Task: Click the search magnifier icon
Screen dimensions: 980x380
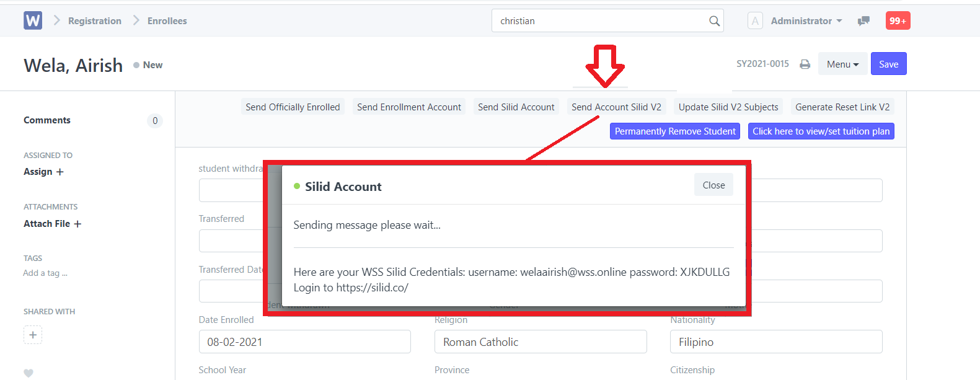Action: click(x=714, y=21)
